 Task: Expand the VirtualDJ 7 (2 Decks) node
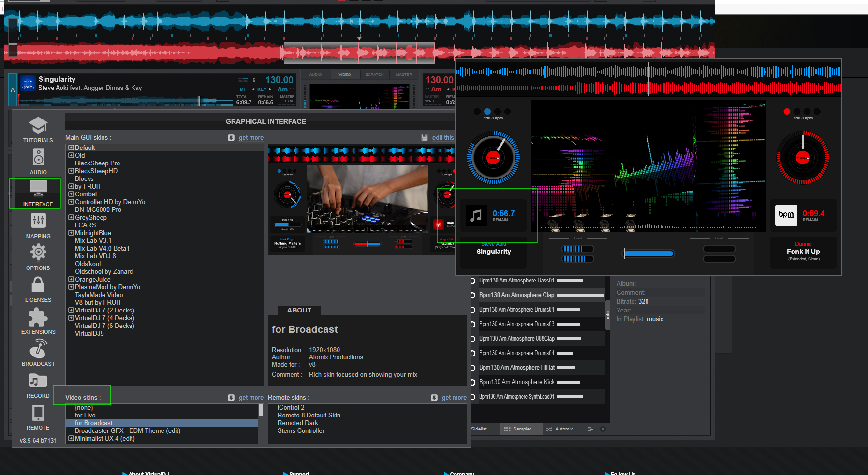pos(71,311)
